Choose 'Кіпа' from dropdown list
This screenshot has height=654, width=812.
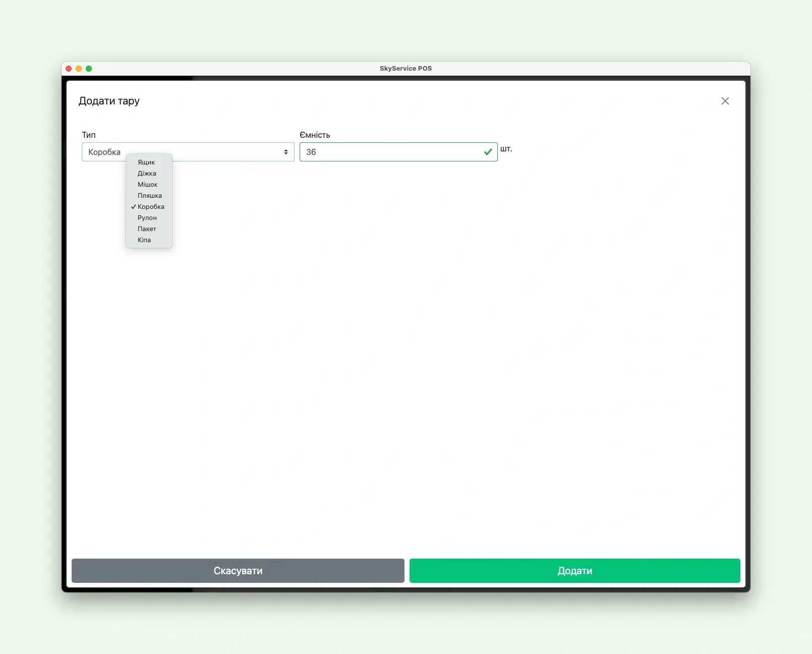click(149, 240)
